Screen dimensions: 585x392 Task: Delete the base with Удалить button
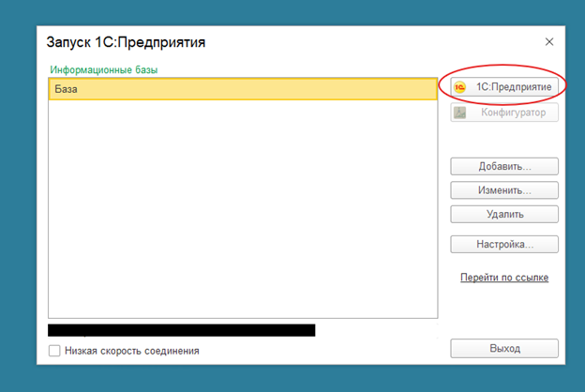coord(504,215)
